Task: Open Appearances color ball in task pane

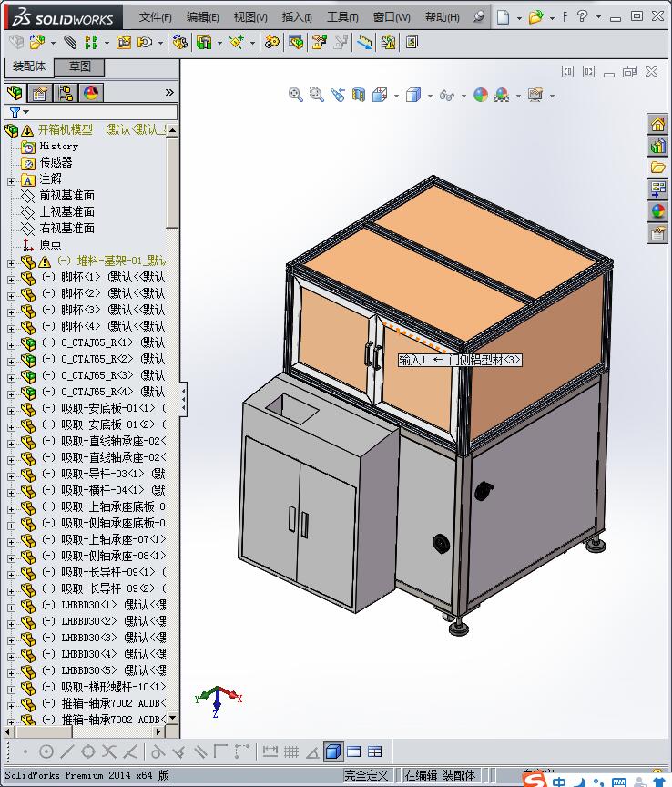Action: click(x=657, y=210)
